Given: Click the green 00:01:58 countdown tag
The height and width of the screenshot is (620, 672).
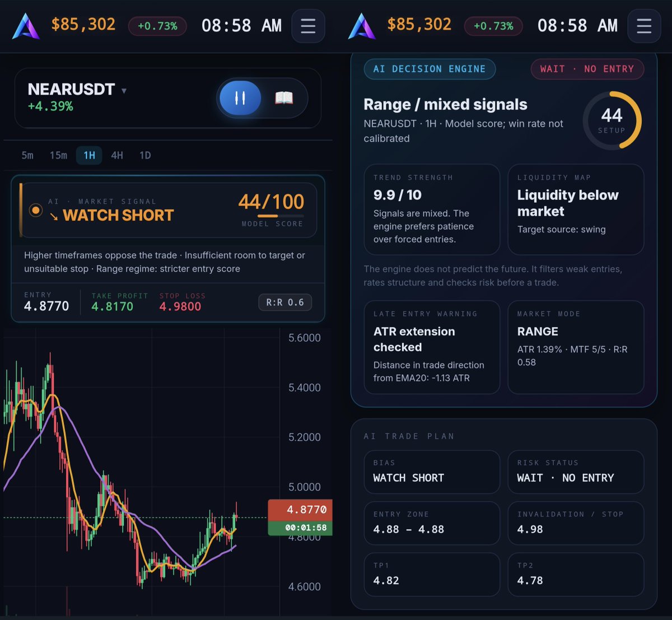Looking at the screenshot, I should pyautogui.click(x=300, y=528).
